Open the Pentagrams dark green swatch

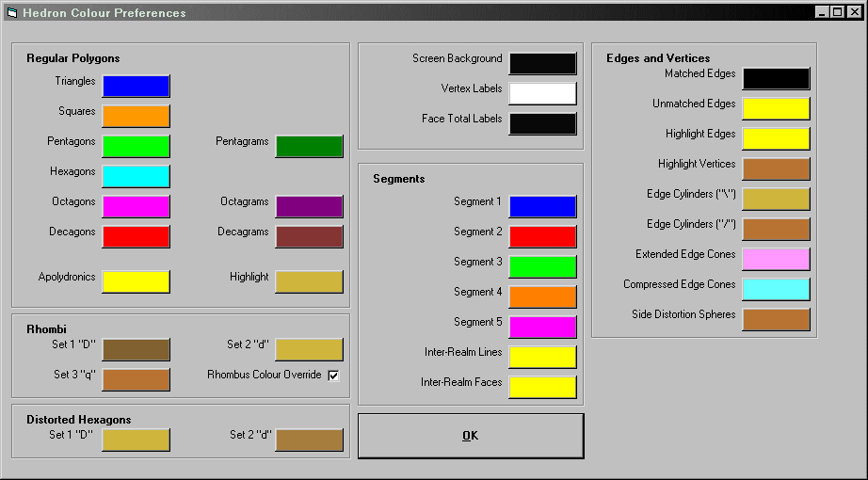pos(309,146)
